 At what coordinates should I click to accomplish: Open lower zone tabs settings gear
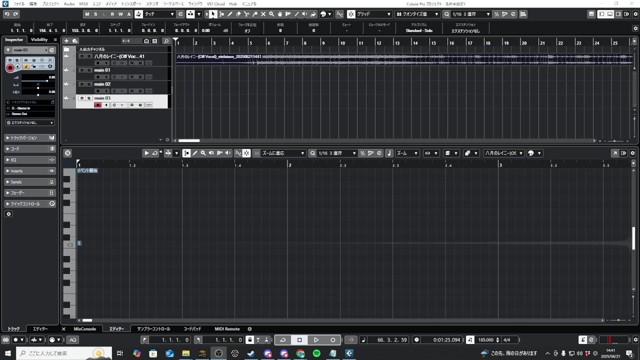click(250, 329)
